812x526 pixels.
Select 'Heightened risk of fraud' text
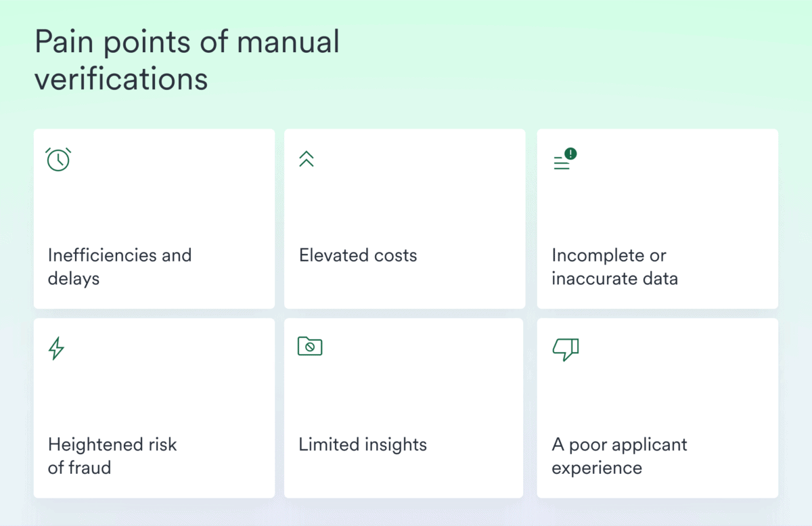click(x=112, y=456)
